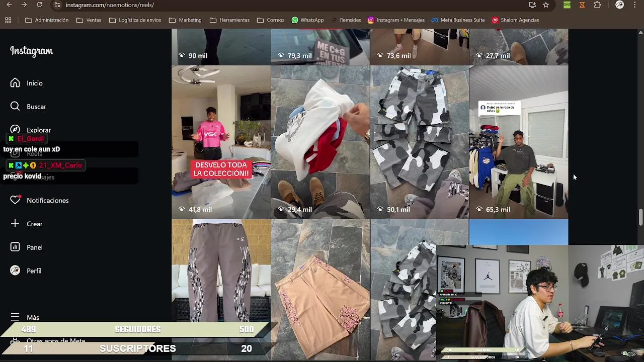Click the Explorar label in sidebar

(39, 130)
